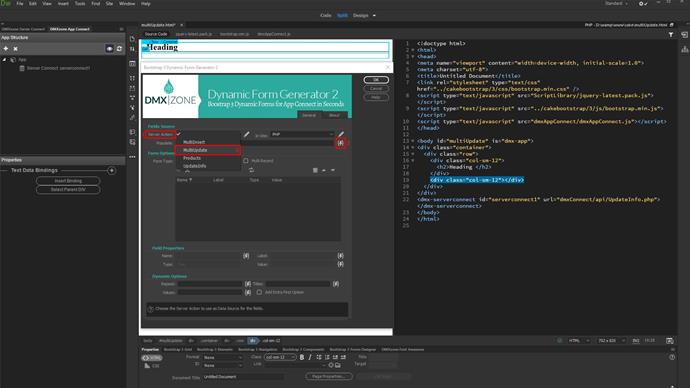Refresh the App Structure panel

[x=119, y=49]
